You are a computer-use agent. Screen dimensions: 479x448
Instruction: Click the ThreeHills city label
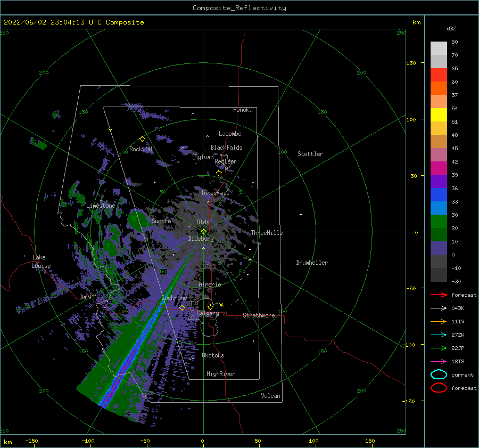click(x=267, y=233)
